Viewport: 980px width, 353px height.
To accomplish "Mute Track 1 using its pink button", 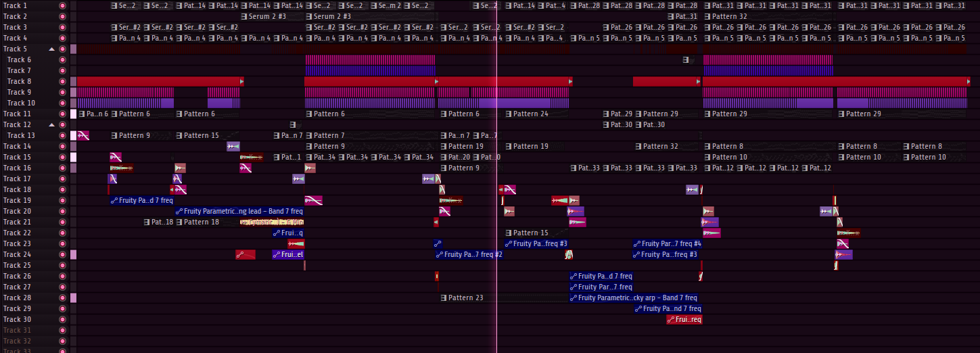I will [63, 5].
